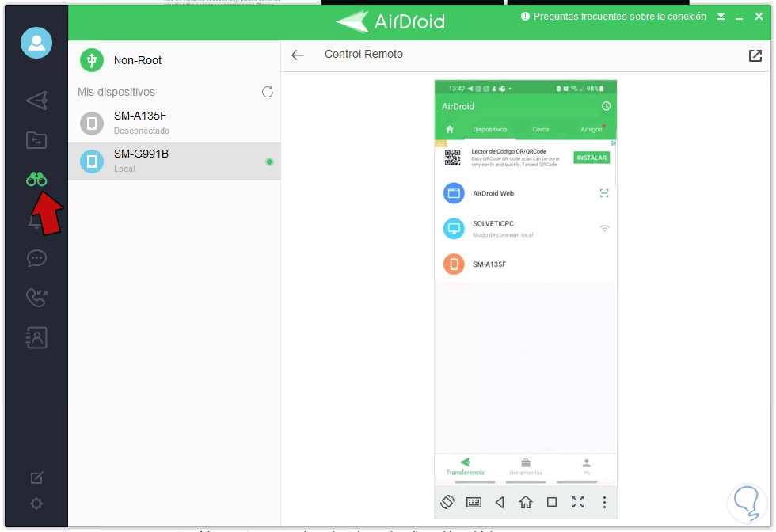Click the INSTALAR ad button

click(x=592, y=158)
